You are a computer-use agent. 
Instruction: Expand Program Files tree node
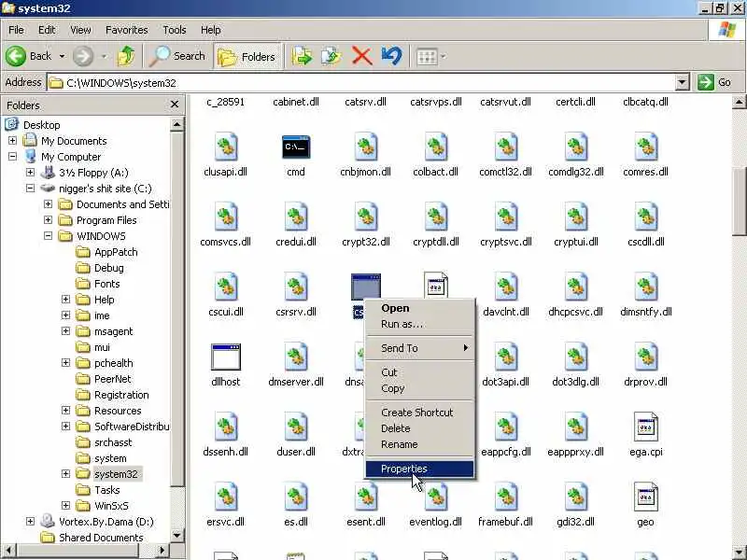[49, 220]
